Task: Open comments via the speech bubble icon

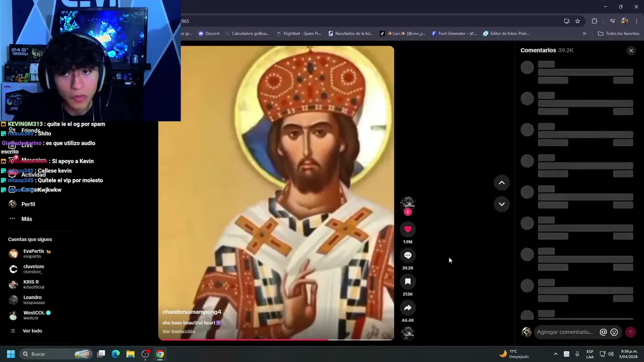Action: pyautogui.click(x=408, y=255)
